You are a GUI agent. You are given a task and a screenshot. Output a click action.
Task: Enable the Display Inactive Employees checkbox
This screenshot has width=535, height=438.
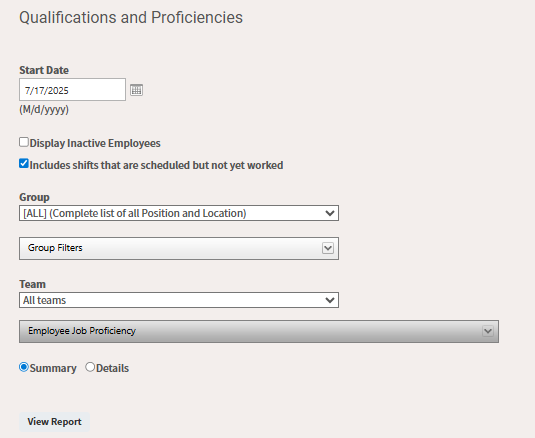click(24, 142)
